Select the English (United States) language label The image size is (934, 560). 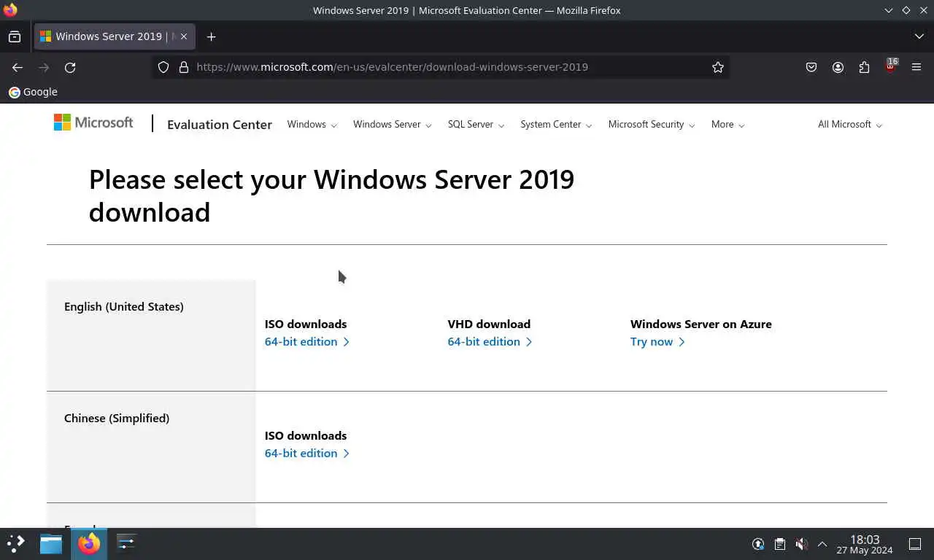click(x=124, y=307)
